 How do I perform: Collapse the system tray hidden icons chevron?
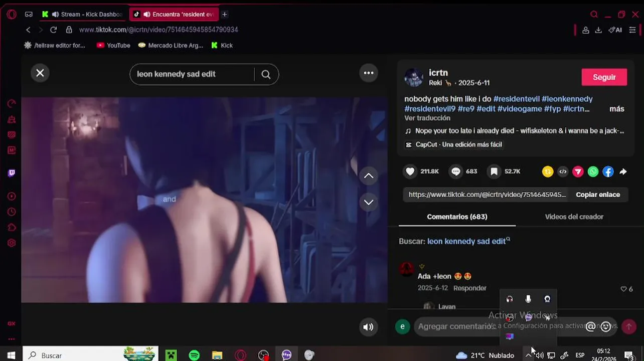coord(529,355)
